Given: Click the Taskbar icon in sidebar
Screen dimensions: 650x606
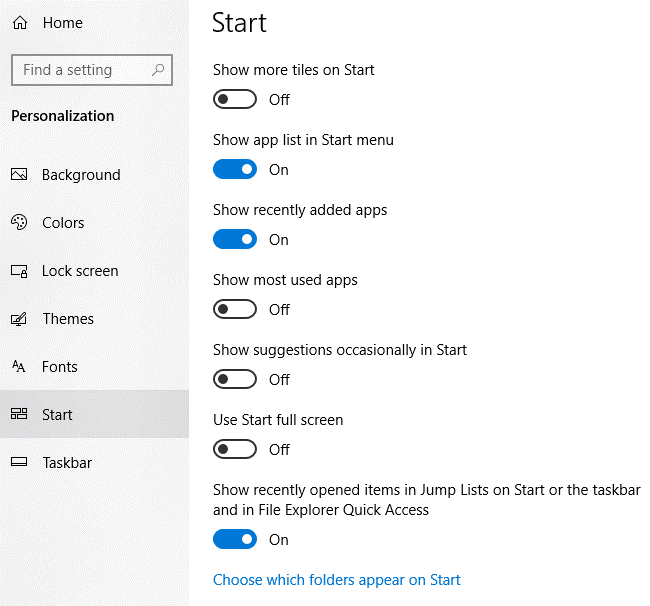Looking at the screenshot, I should click(19, 463).
